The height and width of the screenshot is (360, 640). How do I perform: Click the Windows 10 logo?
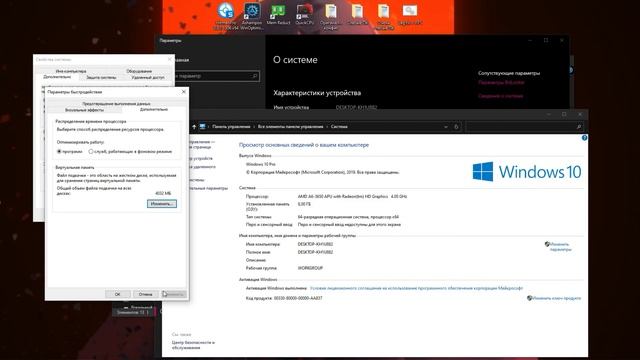tap(527, 171)
